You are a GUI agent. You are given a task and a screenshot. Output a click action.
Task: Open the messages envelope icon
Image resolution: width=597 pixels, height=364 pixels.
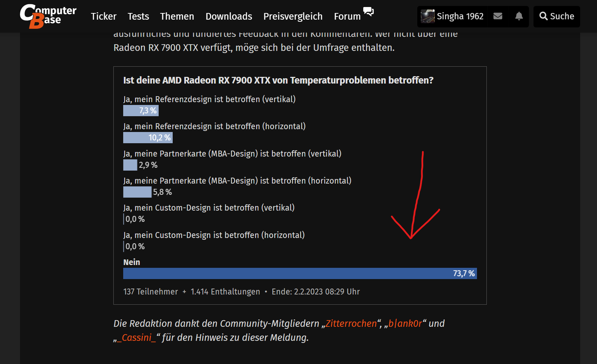[498, 16]
